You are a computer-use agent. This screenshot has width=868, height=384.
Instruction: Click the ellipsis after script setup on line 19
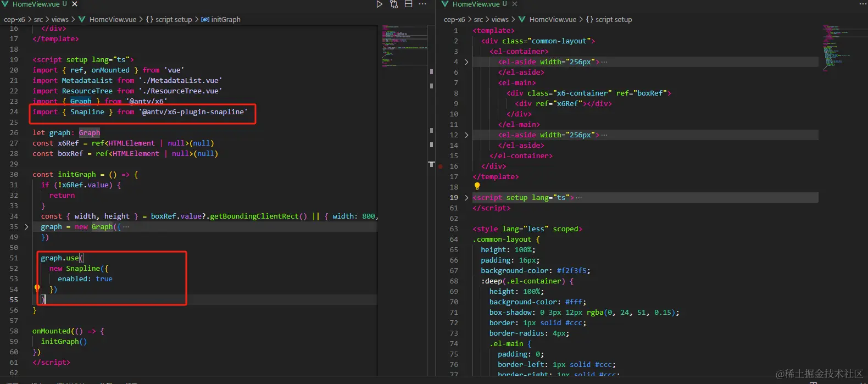(x=578, y=198)
